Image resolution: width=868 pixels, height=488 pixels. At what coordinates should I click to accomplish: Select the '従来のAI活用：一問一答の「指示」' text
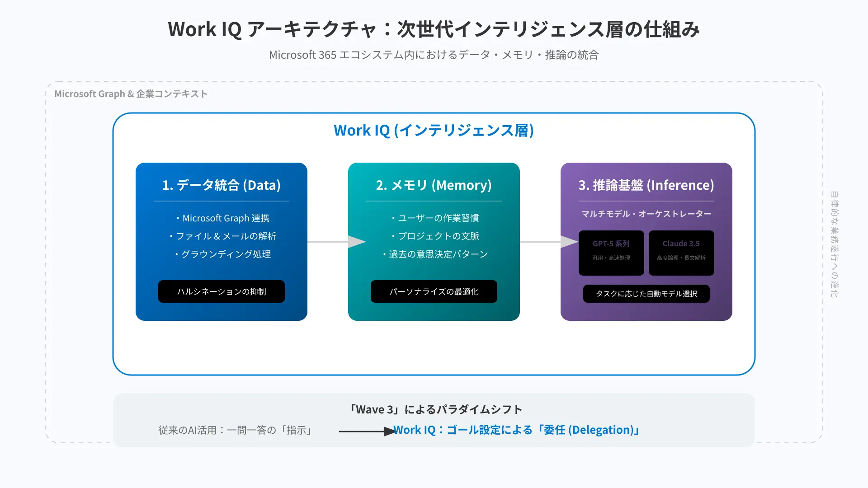(236, 430)
